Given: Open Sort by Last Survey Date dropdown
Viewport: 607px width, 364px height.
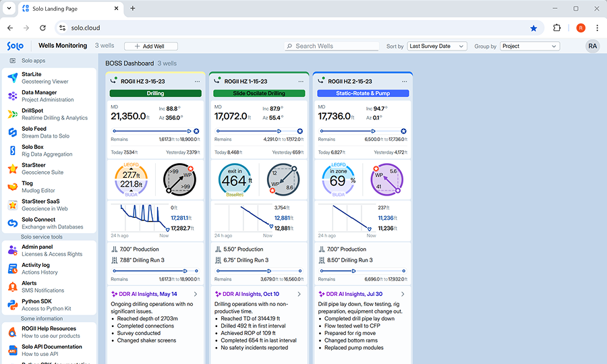Looking at the screenshot, I should pos(437,46).
